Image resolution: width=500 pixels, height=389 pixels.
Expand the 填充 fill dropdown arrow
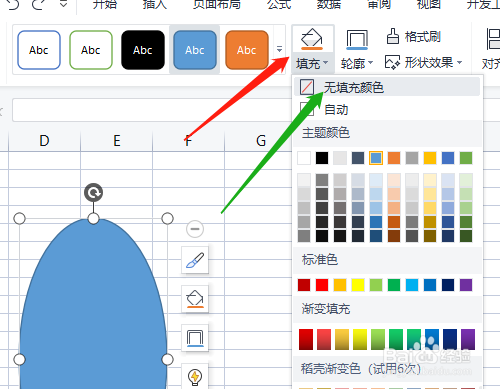coord(326,62)
